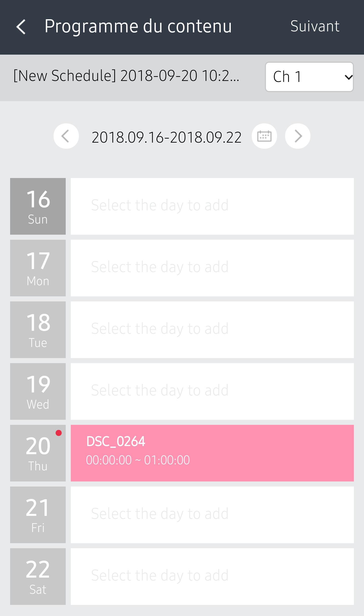Add content to Monday 17 slot
Screen dimensions: 364x616
point(212,268)
